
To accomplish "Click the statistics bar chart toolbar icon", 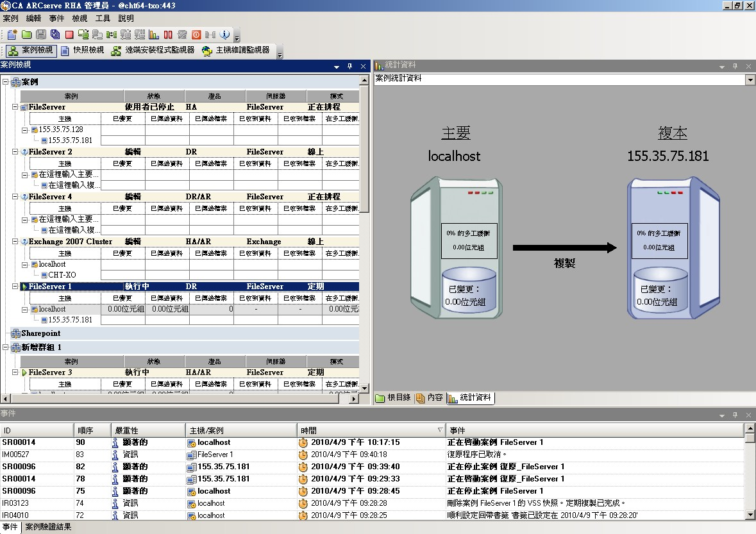I will [x=154, y=35].
